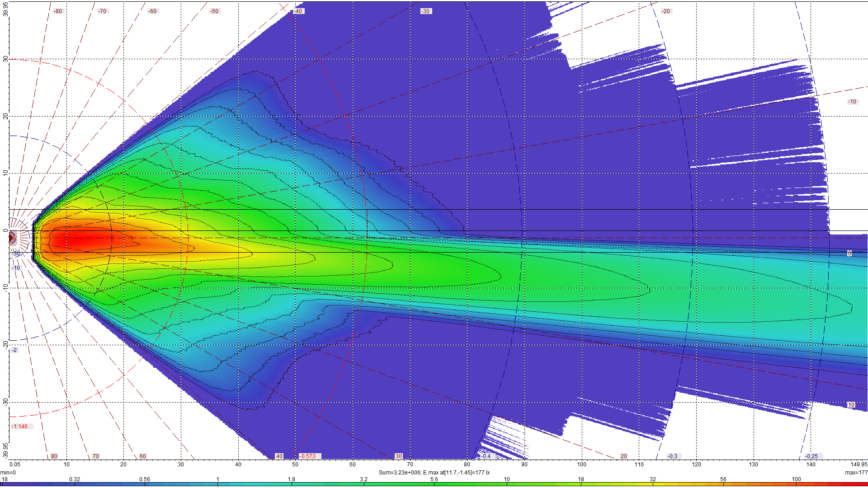Click the min=0 readout
Screen dimensions: 868x488
tap(8, 473)
